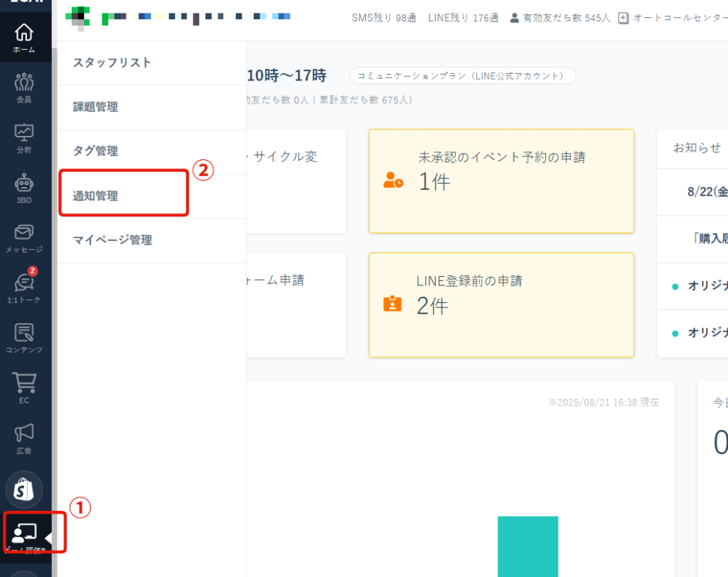Open 課題管理 in the submenu
Image resolution: width=728 pixels, height=577 pixels.
[x=152, y=107]
